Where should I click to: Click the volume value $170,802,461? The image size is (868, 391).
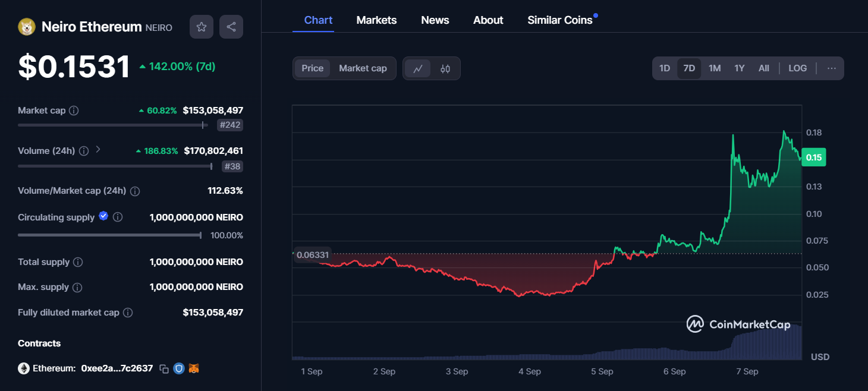[213, 151]
